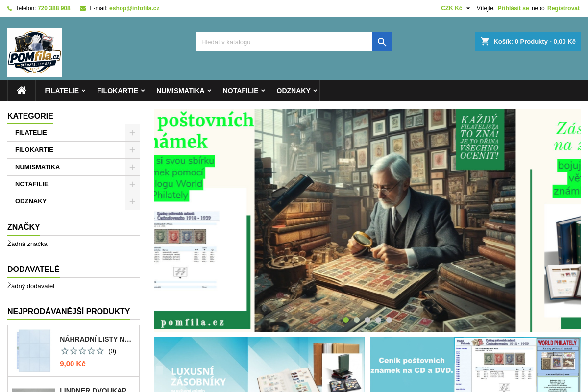Click the ZNAČKY heading
Viewport: 588px width, 392px height.
24,227
